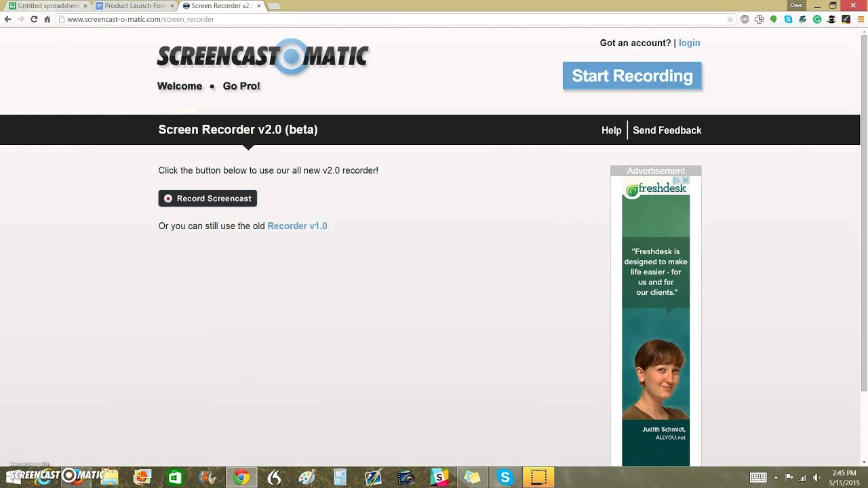This screenshot has width=868, height=488.
Task: Click the Dave profile button
Action: pyautogui.click(x=796, y=5)
